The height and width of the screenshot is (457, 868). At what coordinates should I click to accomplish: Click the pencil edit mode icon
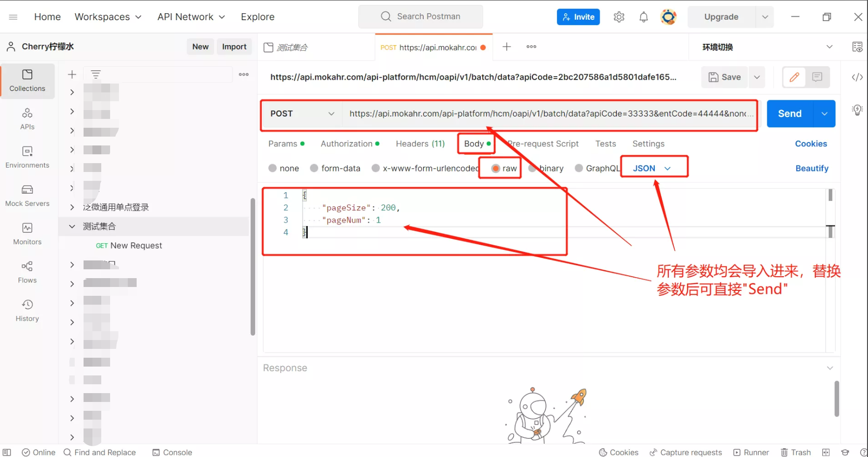[794, 77]
